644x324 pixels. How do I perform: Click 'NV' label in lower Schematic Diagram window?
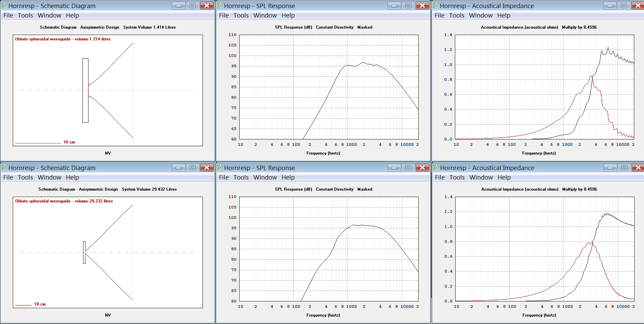point(108,315)
